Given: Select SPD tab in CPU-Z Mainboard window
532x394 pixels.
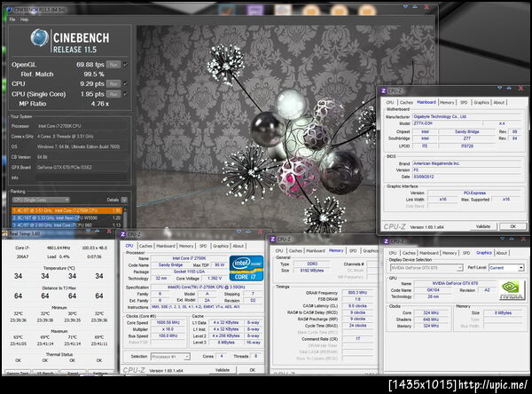Looking at the screenshot, I should click(464, 102).
